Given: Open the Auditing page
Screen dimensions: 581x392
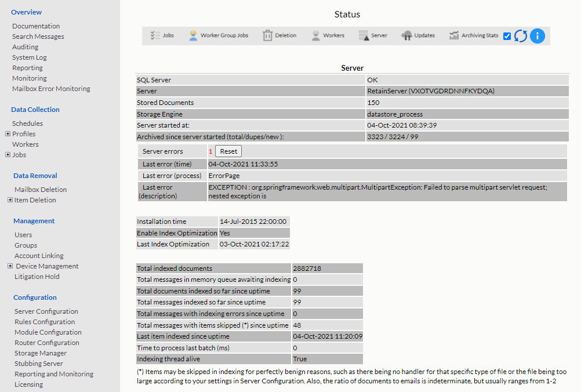Looking at the screenshot, I should [25, 47].
